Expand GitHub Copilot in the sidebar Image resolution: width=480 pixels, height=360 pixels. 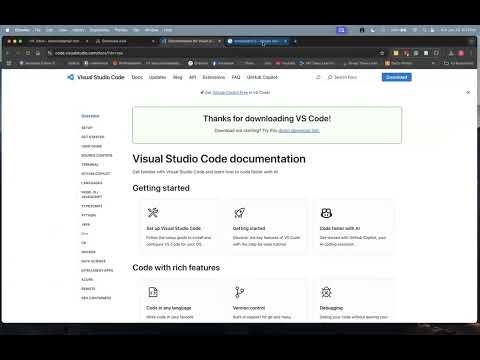pos(96,174)
